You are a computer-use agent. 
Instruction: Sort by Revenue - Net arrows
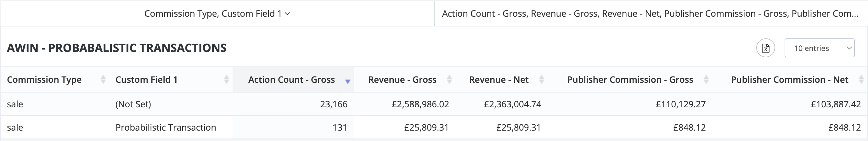(x=542, y=80)
